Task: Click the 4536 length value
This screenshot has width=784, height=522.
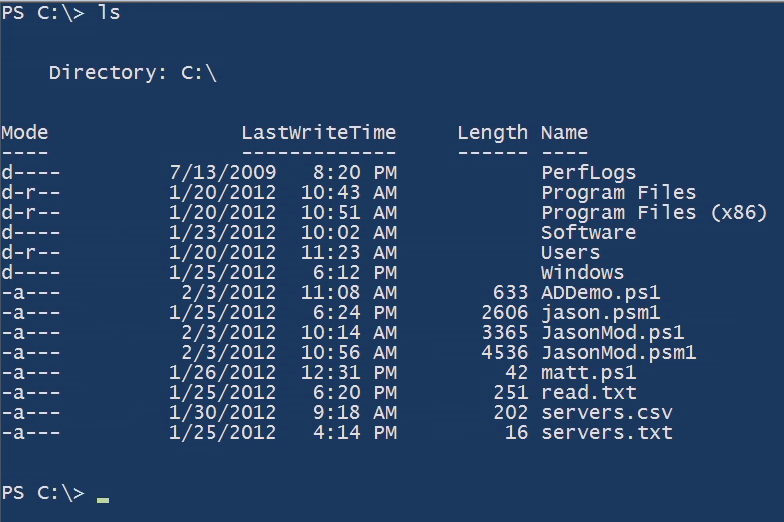Action: pyautogui.click(x=504, y=352)
